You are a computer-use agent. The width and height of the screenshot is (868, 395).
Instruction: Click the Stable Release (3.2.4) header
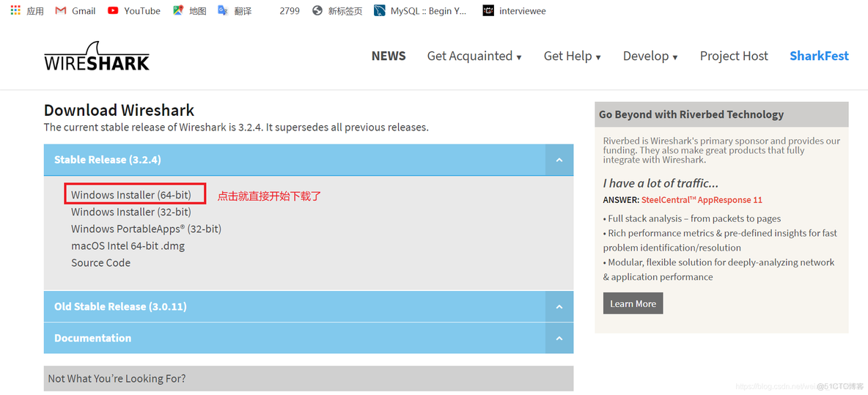coord(309,160)
